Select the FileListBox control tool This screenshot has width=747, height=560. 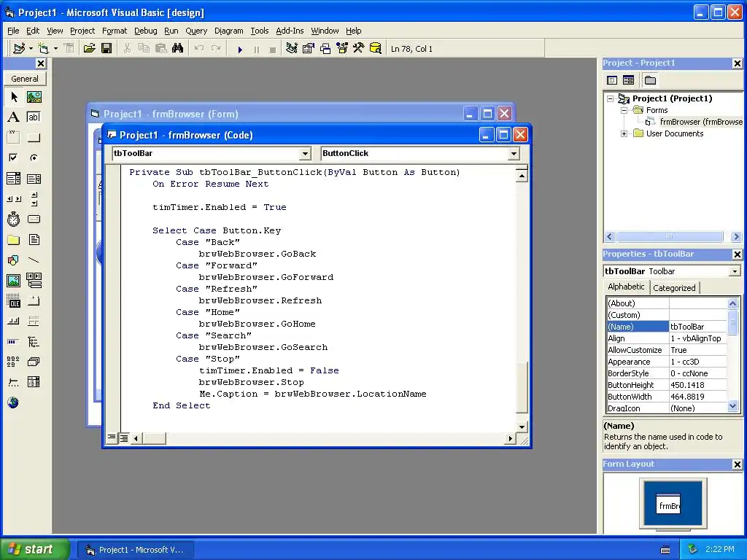pos(34,239)
